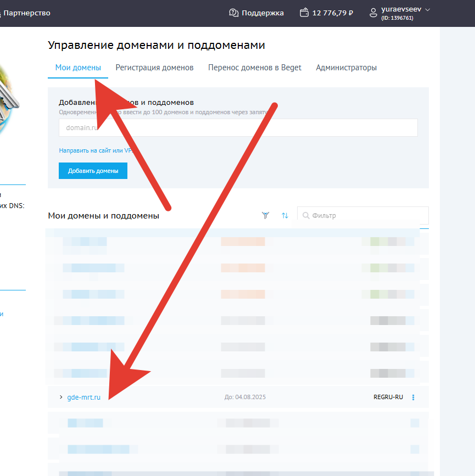Switch to the Мои домены tab
The width and height of the screenshot is (475, 476).
[78, 68]
